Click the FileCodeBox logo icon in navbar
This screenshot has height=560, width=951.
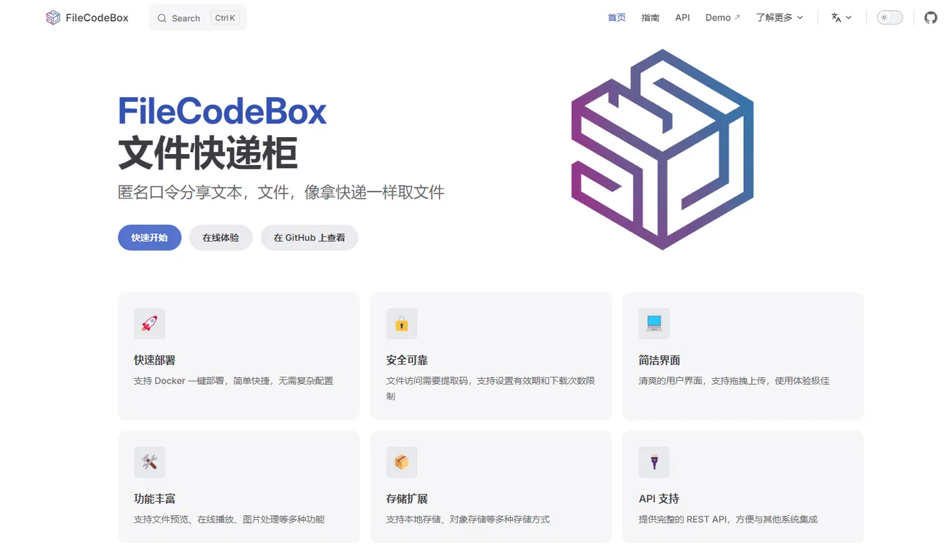pos(53,18)
